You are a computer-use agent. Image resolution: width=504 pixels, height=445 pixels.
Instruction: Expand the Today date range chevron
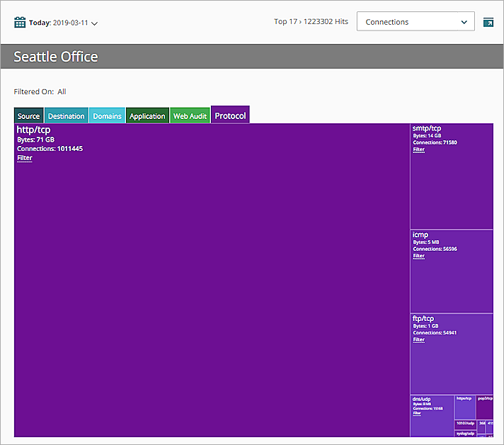pyautogui.click(x=95, y=23)
